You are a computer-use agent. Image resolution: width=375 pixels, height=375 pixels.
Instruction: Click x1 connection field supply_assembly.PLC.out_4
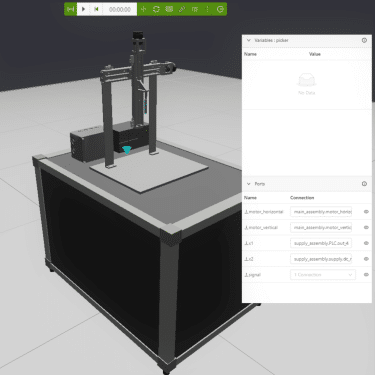point(321,243)
